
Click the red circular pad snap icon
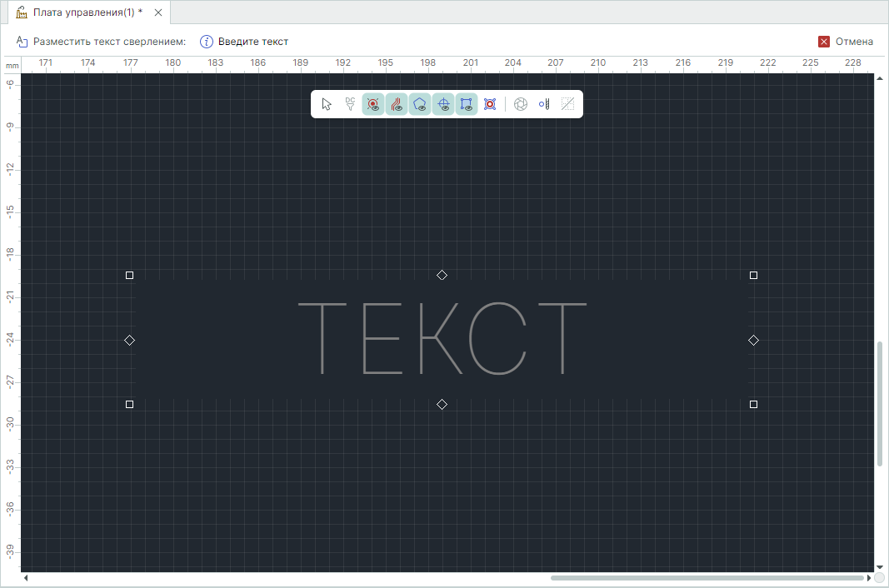(x=490, y=104)
